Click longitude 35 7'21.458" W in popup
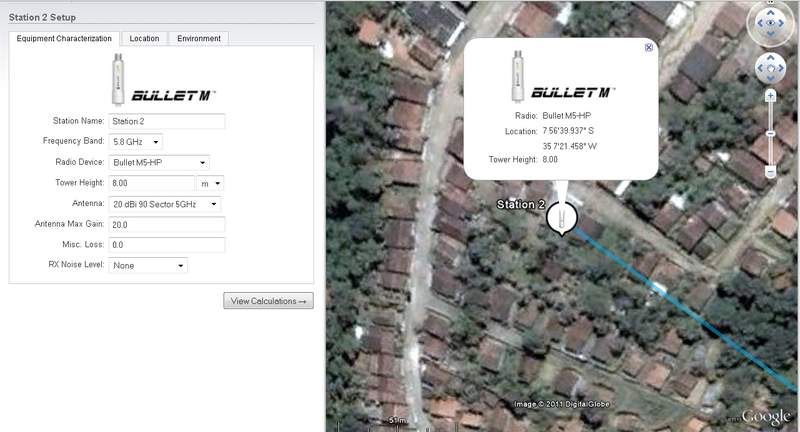The width and height of the screenshot is (800, 432). (x=569, y=146)
